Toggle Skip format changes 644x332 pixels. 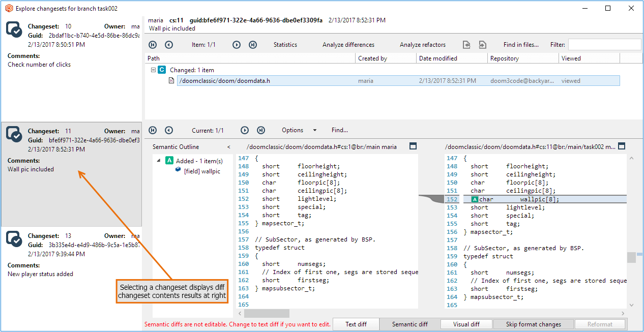pyautogui.click(x=534, y=324)
